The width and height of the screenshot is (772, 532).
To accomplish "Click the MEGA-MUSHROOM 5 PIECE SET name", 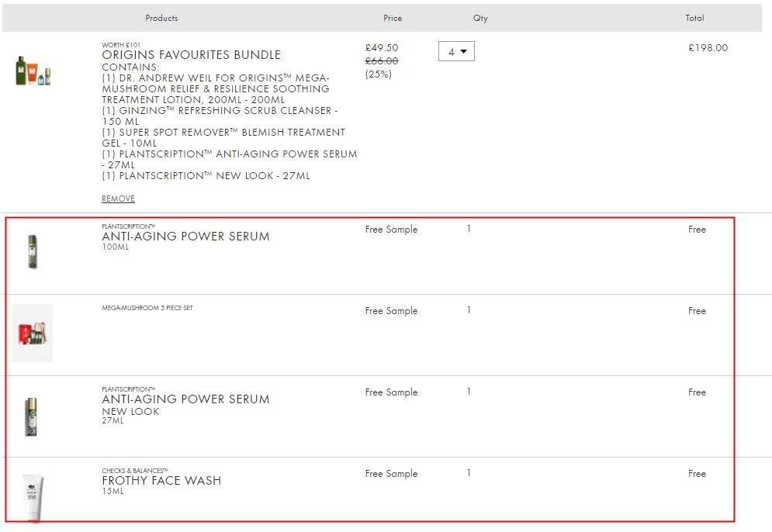I will [x=147, y=308].
